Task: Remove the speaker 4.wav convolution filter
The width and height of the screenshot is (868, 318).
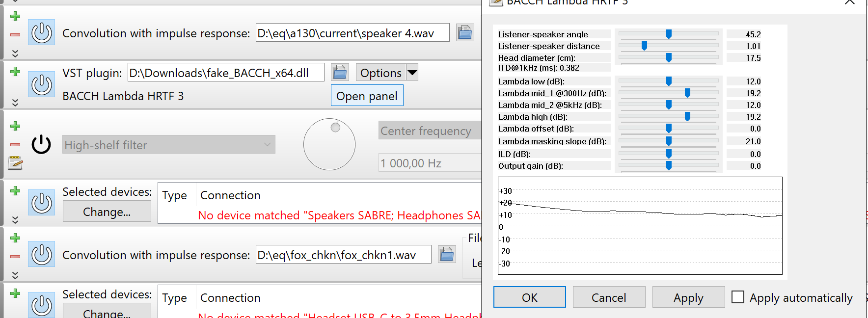Action: click(15, 35)
